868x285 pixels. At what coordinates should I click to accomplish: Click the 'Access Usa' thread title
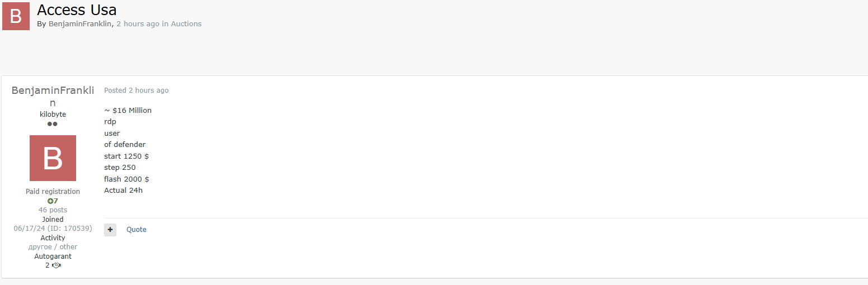pyautogui.click(x=77, y=9)
